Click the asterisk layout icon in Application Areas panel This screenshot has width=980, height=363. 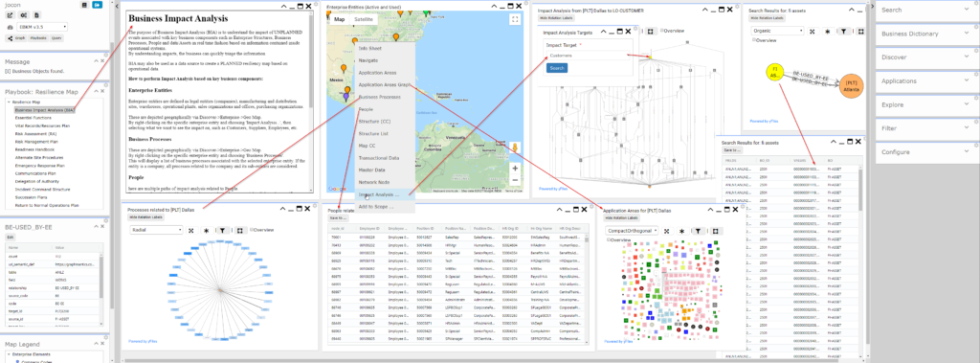click(x=681, y=231)
